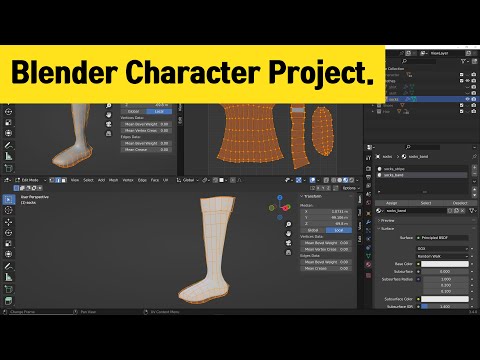Enable face select mode in lower viewport header
The height and width of the screenshot is (360, 480).
pyautogui.click(x=64, y=180)
